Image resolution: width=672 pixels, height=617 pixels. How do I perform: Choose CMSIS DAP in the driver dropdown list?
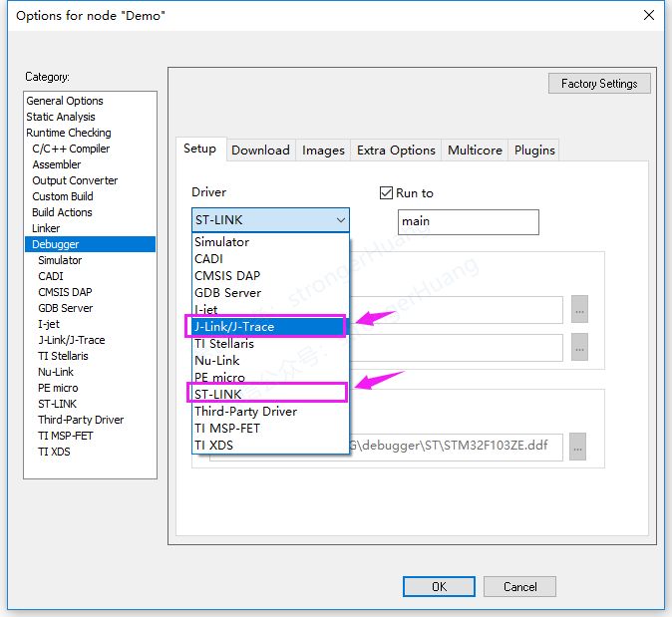[270, 276]
